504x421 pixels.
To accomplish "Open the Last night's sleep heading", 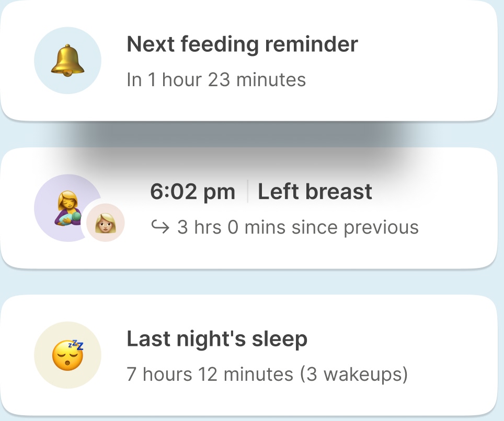I will coord(217,340).
